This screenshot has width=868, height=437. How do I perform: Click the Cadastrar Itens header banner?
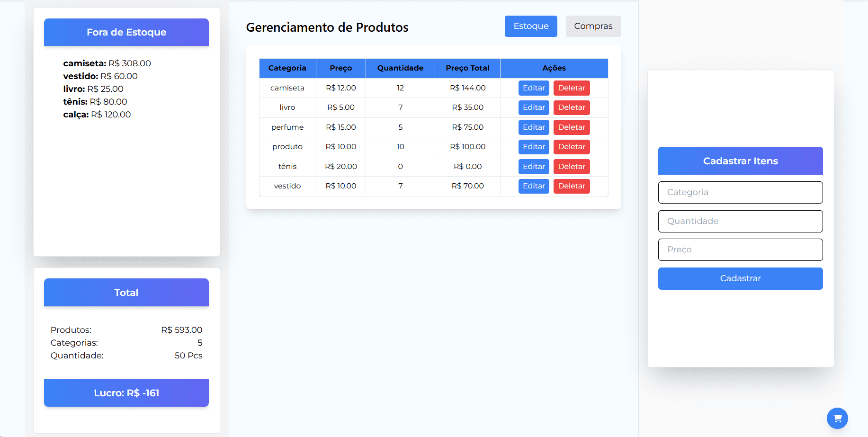click(740, 161)
